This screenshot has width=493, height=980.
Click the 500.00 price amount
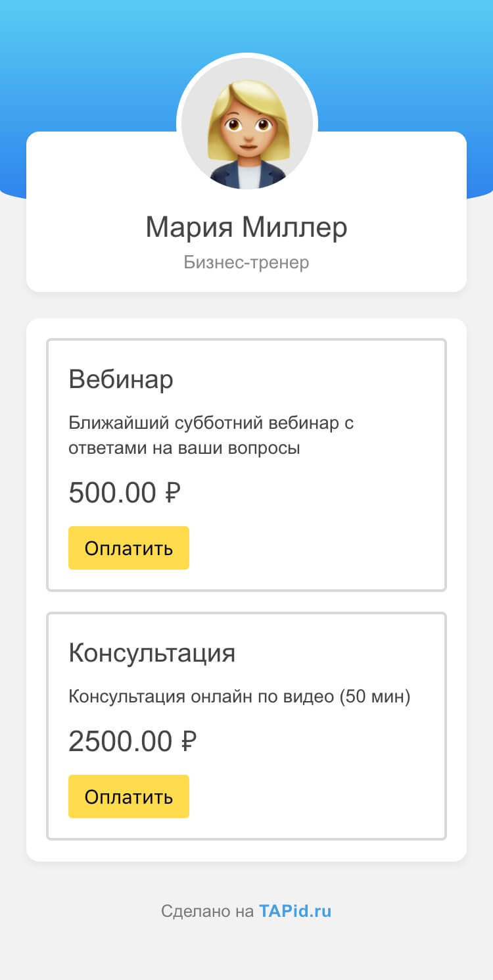click(x=112, y=493)
